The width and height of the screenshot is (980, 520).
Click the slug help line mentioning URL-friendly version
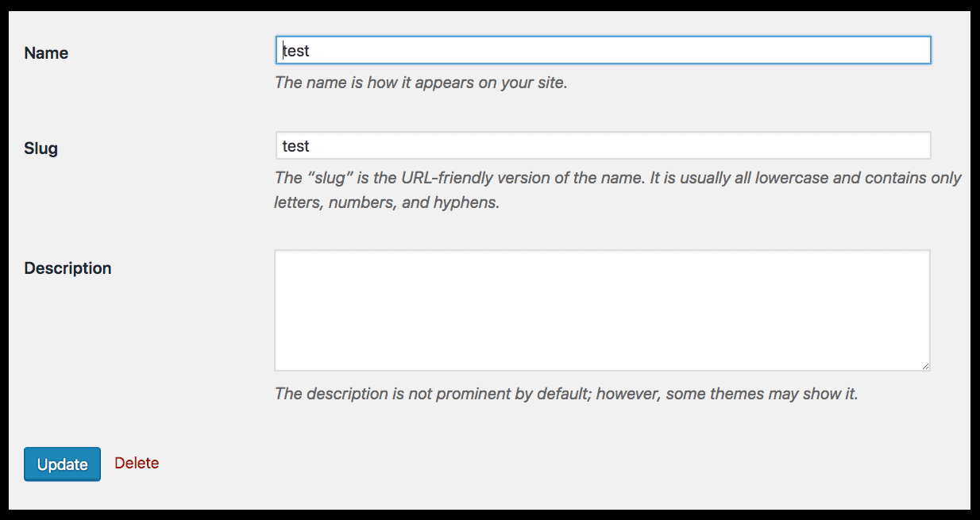click(x=618, y=178)
